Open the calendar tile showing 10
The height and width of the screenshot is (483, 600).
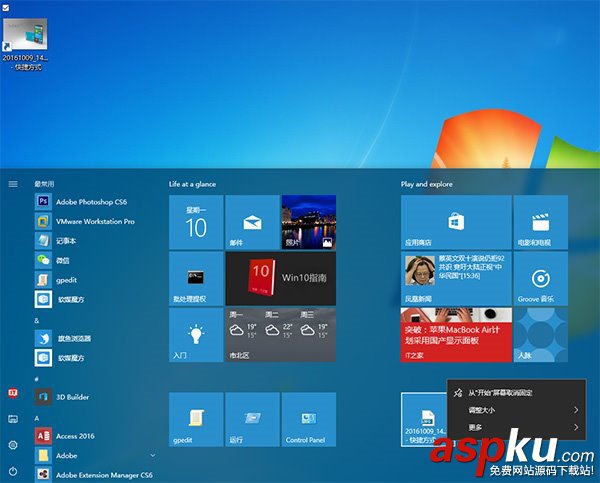(x=196, y=222)
